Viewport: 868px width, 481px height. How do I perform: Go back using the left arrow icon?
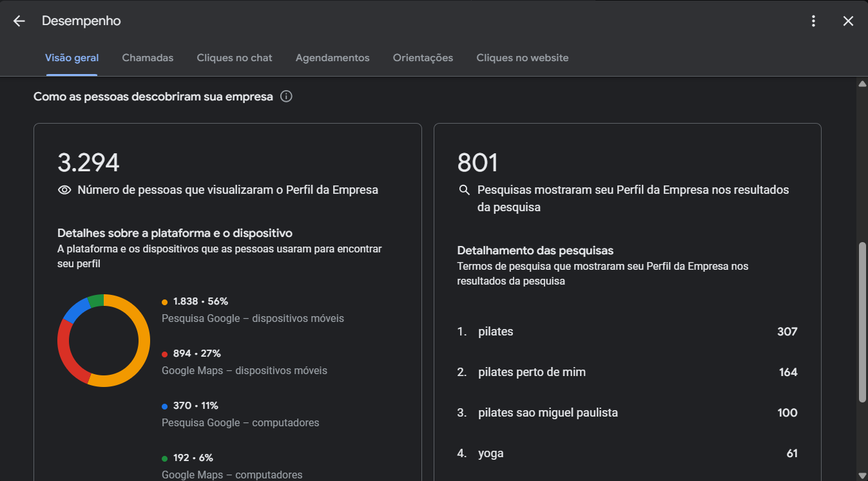point(19,21)
